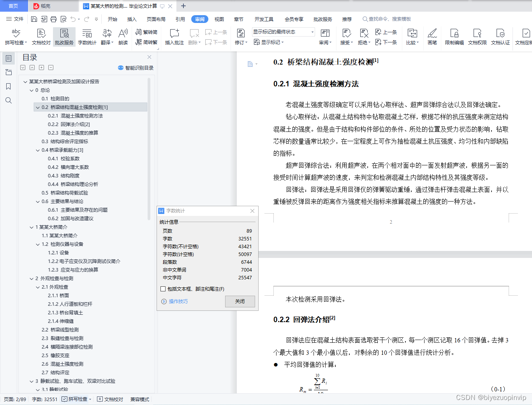Select 0.2.2 回弹法介绍 in outline
This screenshot has width=532, height=405.
[69, 124]
